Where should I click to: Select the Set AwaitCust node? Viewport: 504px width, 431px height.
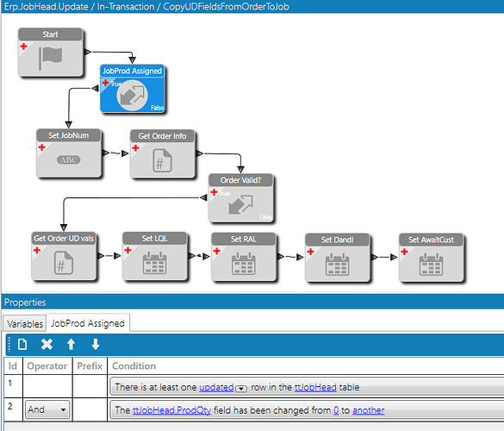pos(431,258)
